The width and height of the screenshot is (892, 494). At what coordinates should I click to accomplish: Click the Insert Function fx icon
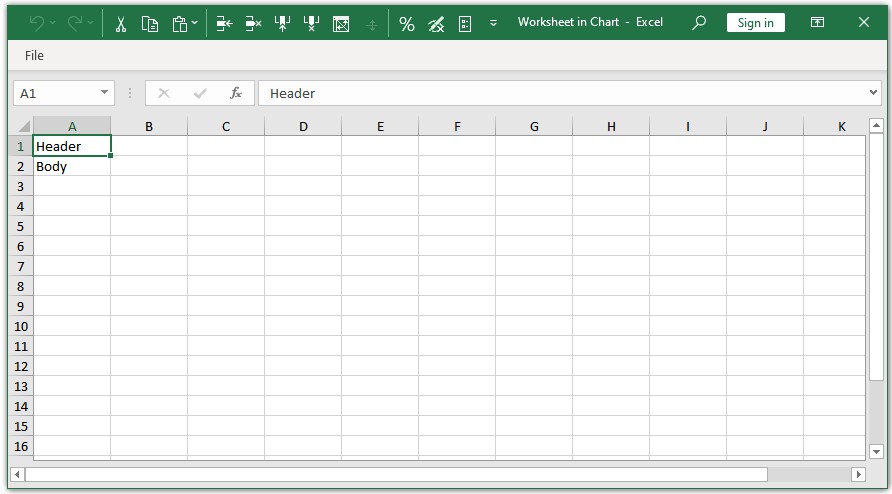236,93
